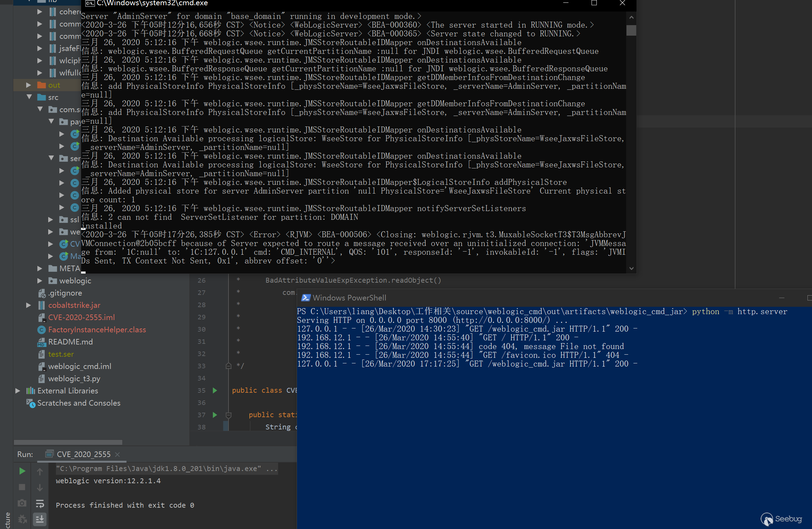Select the CVE_2020_2555 run tab
The height and width of the screenshot is (529, 812).
coord(83,454)
